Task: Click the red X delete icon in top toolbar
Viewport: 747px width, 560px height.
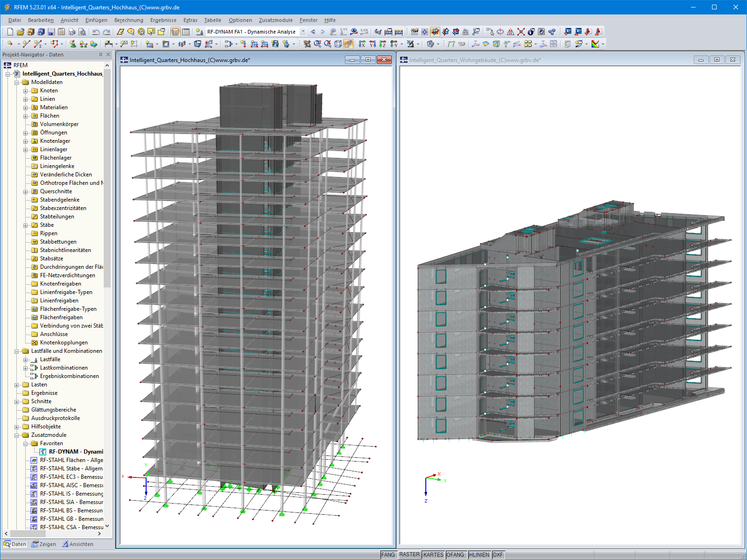Action: [x=521, y=32]
